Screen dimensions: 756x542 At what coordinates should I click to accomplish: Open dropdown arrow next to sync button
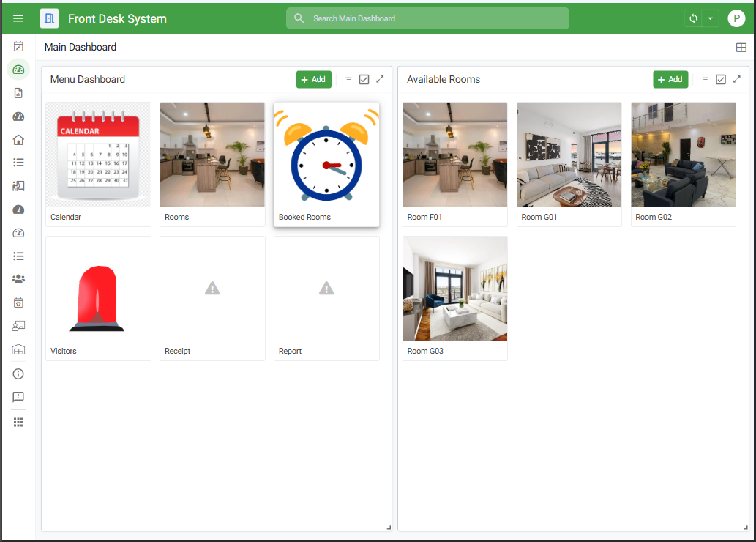[x=710, y=18]
